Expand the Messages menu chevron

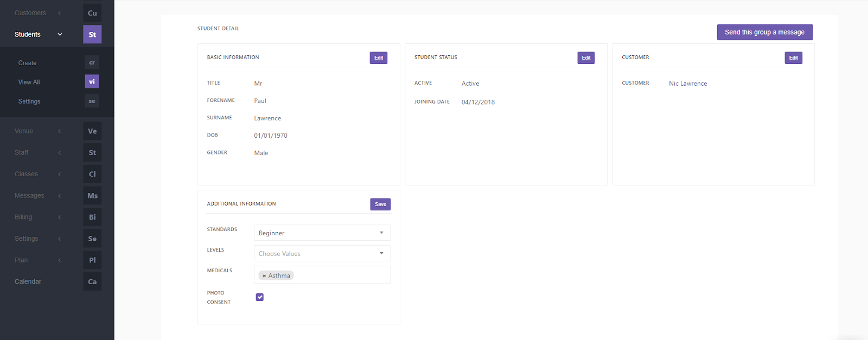[60, 196]
